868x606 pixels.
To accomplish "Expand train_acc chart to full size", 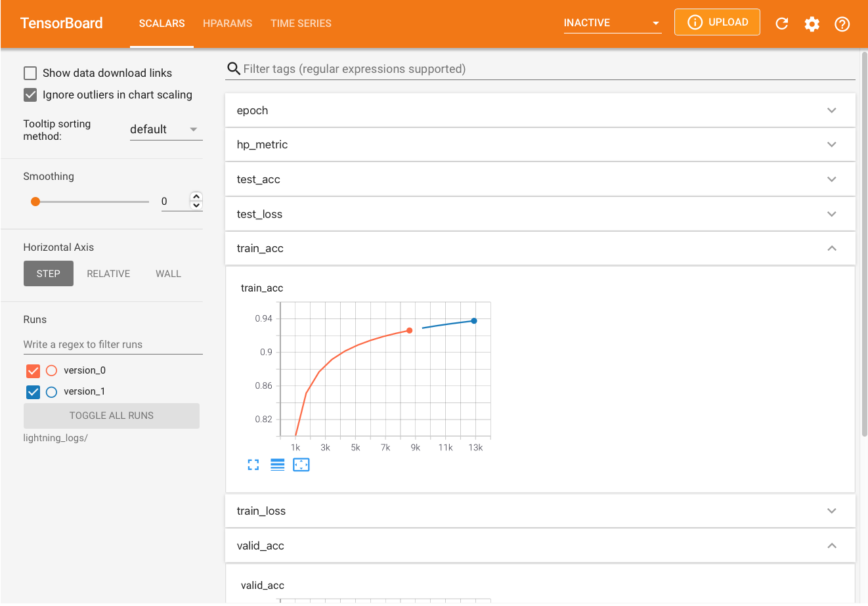I will (253, 465).
